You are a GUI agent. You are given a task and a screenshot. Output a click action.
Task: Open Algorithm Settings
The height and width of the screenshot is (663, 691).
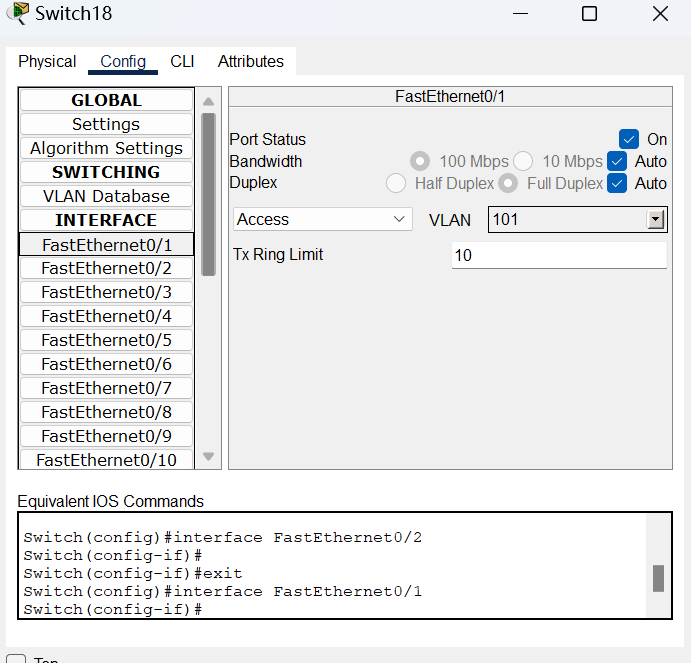click(106, 148)
